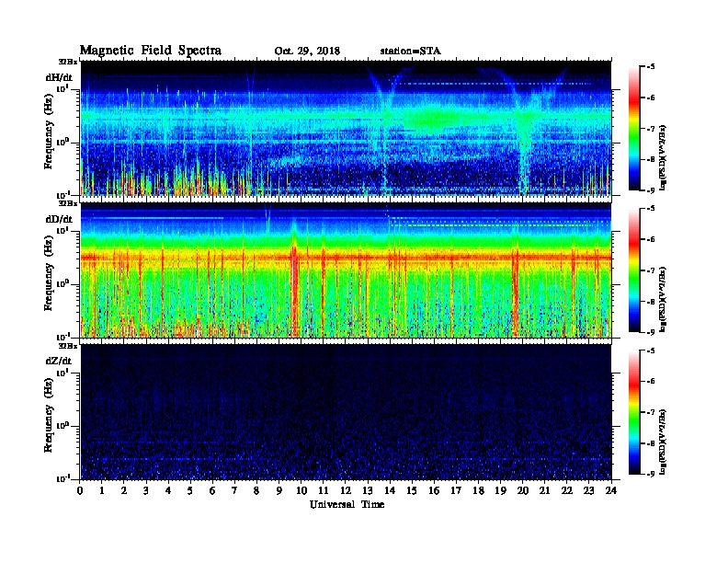Click hour tick label "2" on time axis
This screenshot has width=728, height=563.
[x=124, y=490]
